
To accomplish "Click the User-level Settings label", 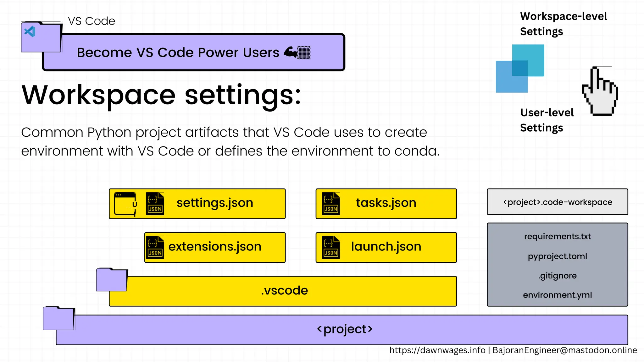I will 547,120.
